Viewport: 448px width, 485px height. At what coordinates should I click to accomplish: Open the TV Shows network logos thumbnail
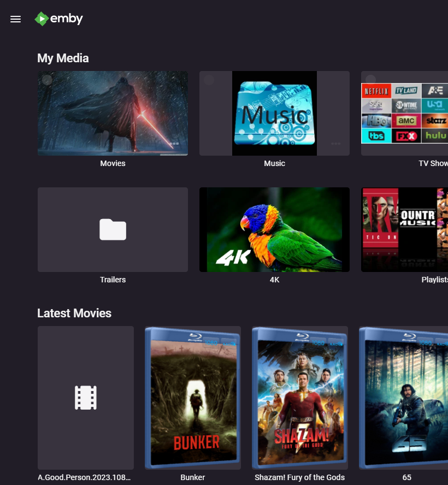(x=405, y=113)
